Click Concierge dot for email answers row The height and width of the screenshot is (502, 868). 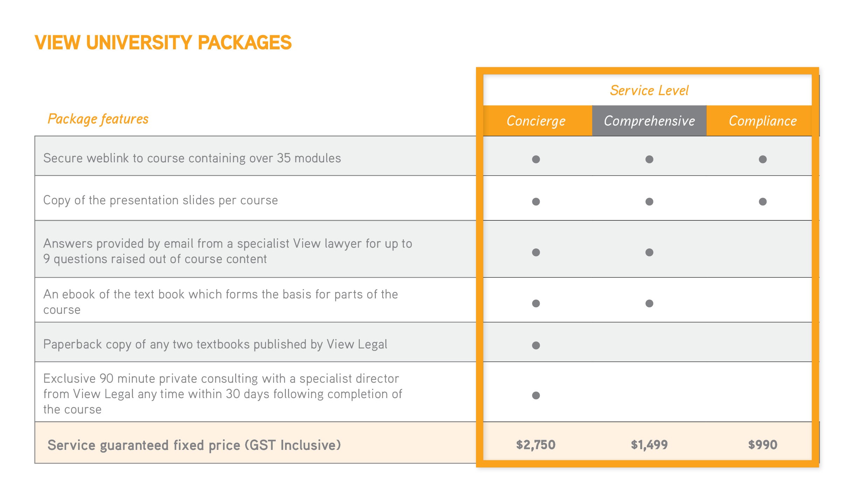(x=536, y=252)
